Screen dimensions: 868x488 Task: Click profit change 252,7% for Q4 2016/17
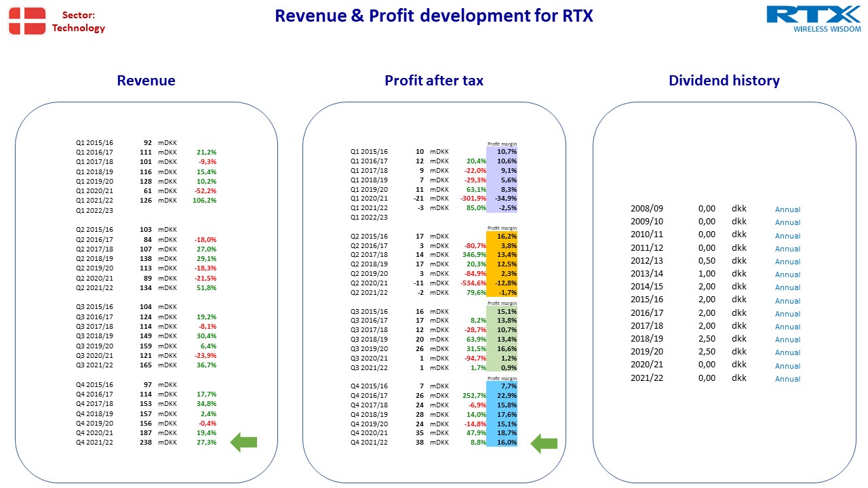474,395
